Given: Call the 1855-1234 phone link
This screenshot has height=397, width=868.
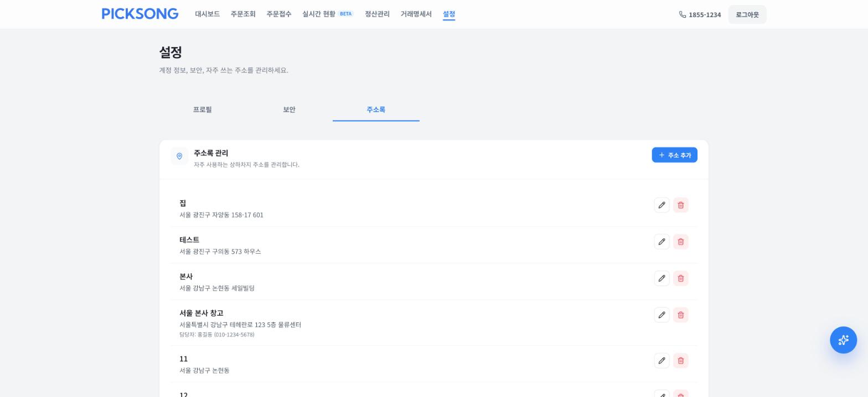Looking at the screenshot, I should click(700, 14).
